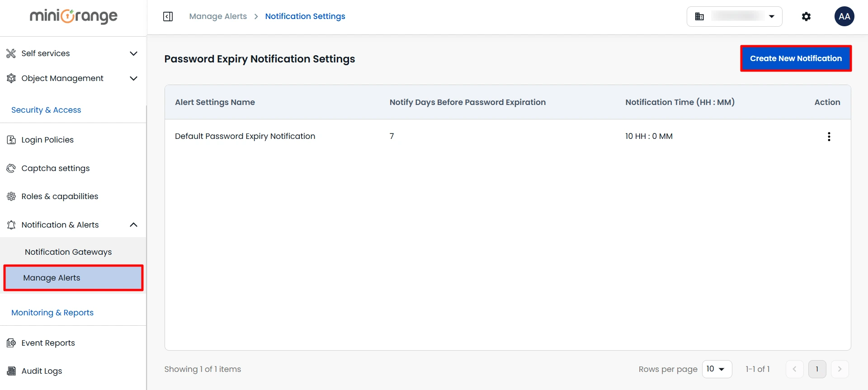Go to page 1 in pagination

(x=817, y=369)
